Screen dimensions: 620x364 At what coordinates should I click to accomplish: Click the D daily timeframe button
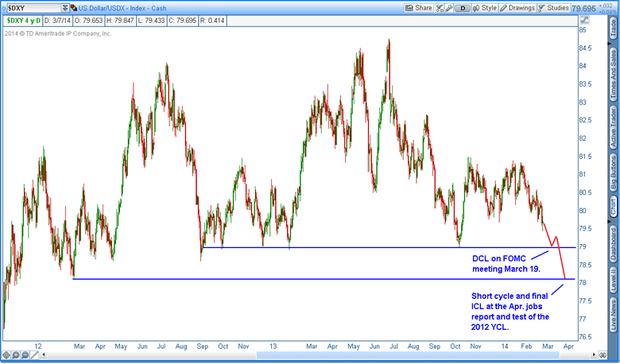click(463, 8)
